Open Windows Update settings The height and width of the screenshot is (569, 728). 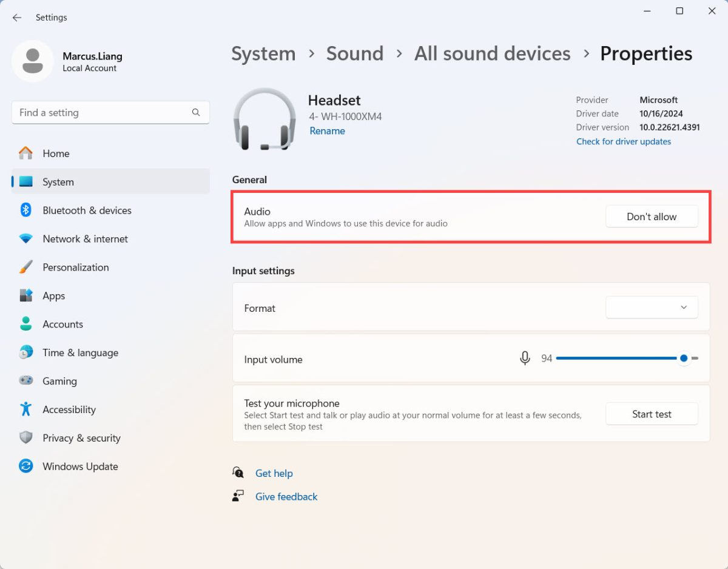[79, 466]
